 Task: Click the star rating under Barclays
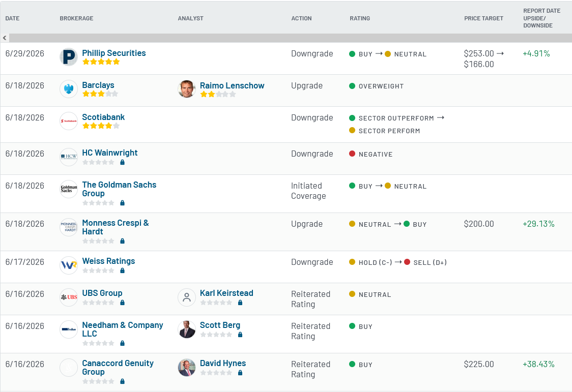100,94
